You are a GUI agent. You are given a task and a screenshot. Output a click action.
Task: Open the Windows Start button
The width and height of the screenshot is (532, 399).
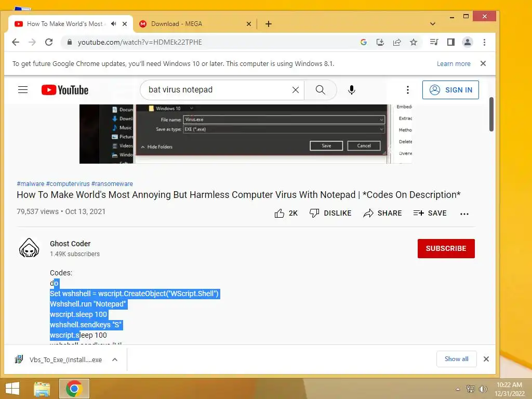(x=12, y=389)
